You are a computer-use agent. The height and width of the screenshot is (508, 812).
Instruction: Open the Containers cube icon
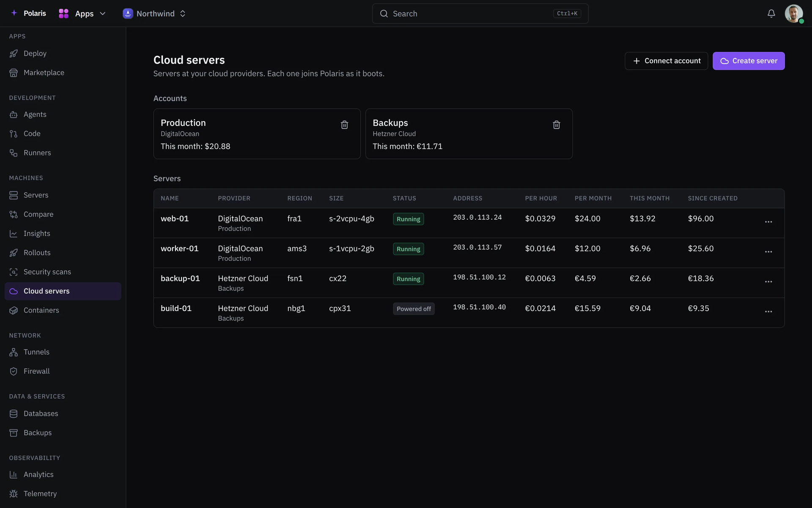[x=14, y=310]
